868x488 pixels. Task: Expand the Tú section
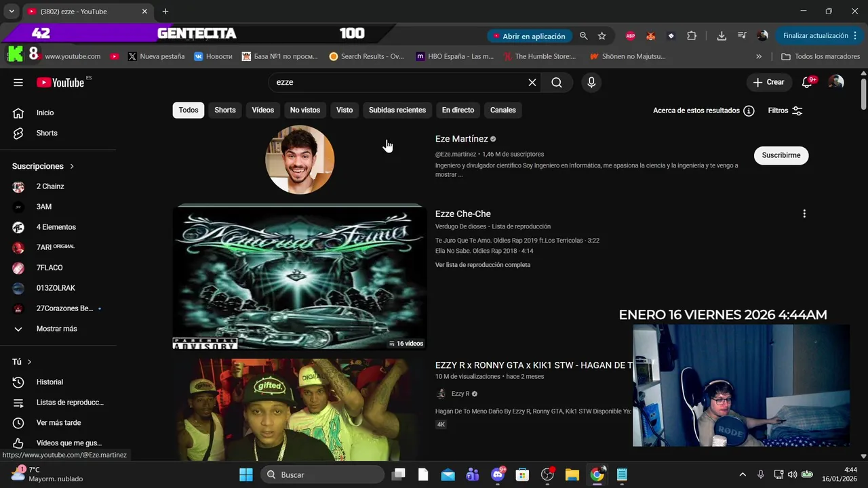(x=23, y=362)
